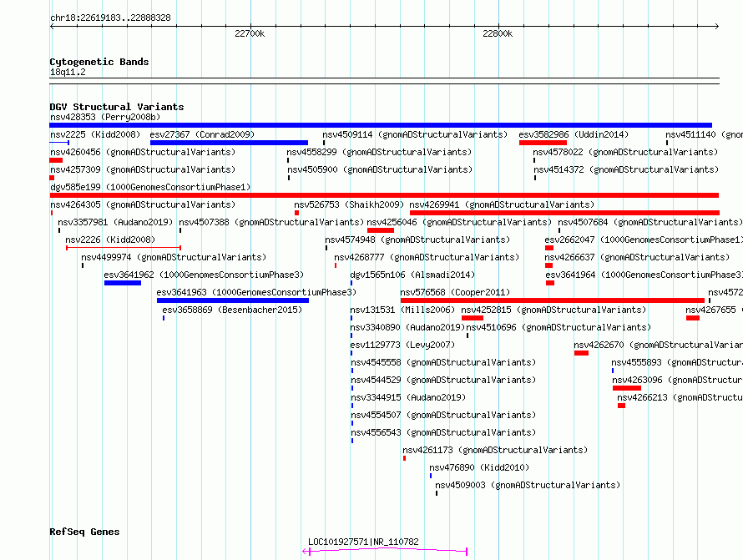The image size is (743, 560).
Task: Click esv3641964 1000Genomes variant label
Action: pos(644,275)
